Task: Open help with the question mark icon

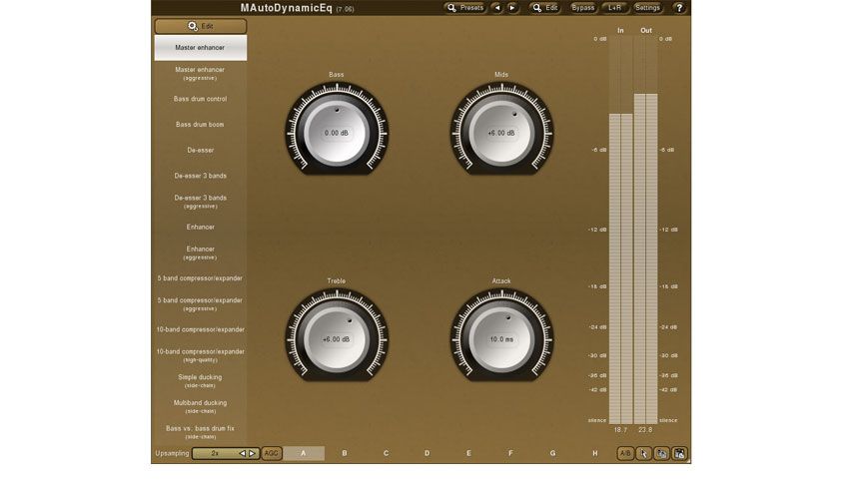Action: tap(679, 8)
